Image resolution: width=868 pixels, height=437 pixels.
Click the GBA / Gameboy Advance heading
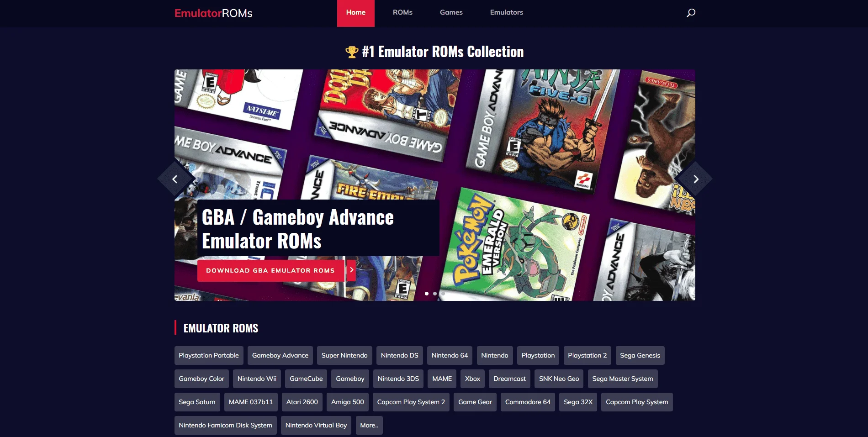click(297, 229)
